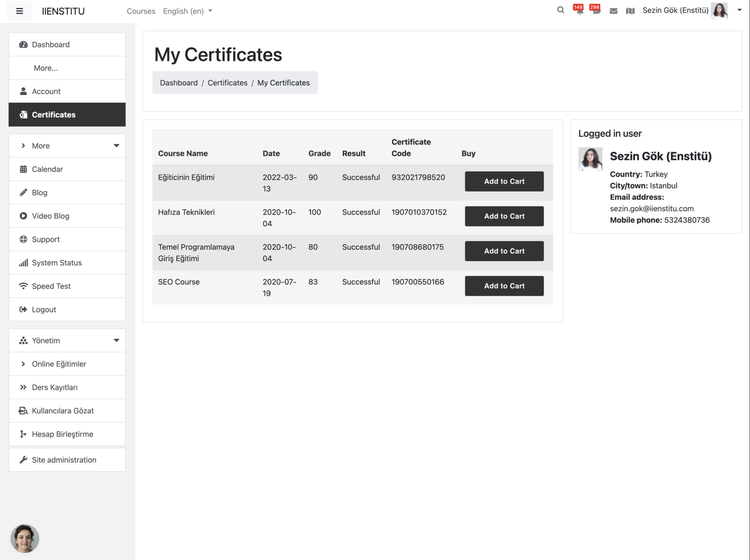The image size is (750, 560).
Task: Click Sezin Gök's profile thumbnail at bottom left
Action: pyautogui.click(x=24, y=538)
